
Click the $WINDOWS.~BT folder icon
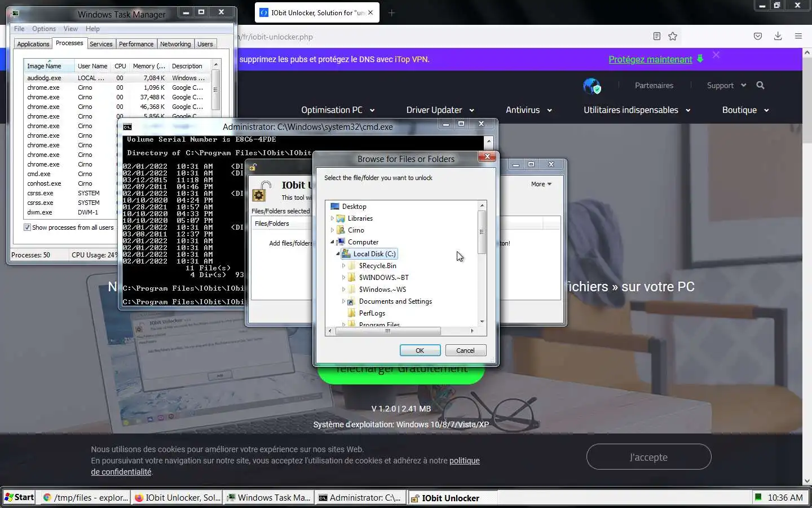click(x=352, y=278)
